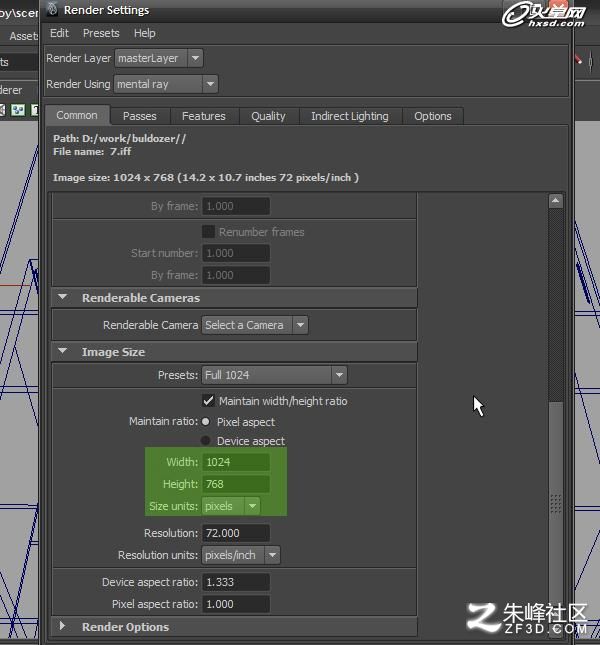Click the Device aspect ratio field
Image resolution: width=600 pixels, height=645 pixels.
tap(236, 582)
